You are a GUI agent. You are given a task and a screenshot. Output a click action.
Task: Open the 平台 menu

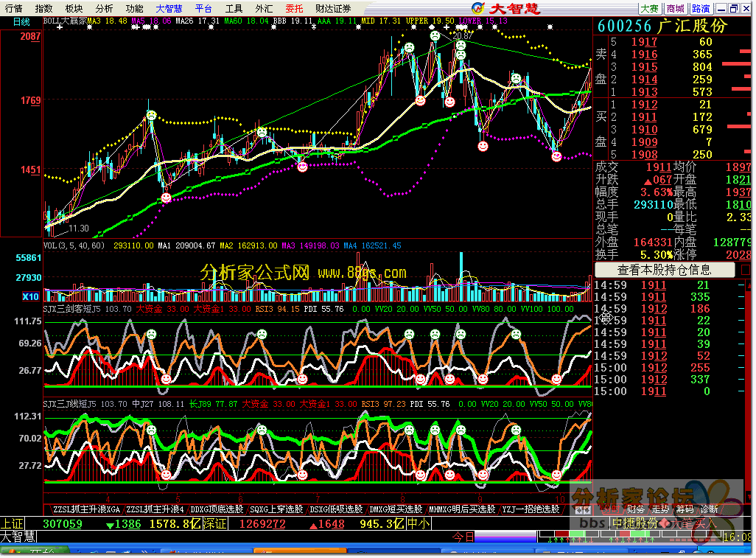[203, 8]
